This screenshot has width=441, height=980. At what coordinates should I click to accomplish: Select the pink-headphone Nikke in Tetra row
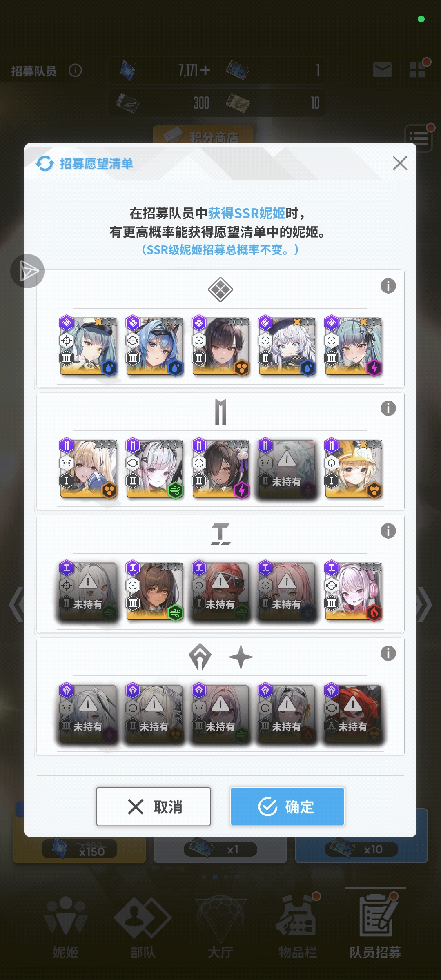(353, 592)
